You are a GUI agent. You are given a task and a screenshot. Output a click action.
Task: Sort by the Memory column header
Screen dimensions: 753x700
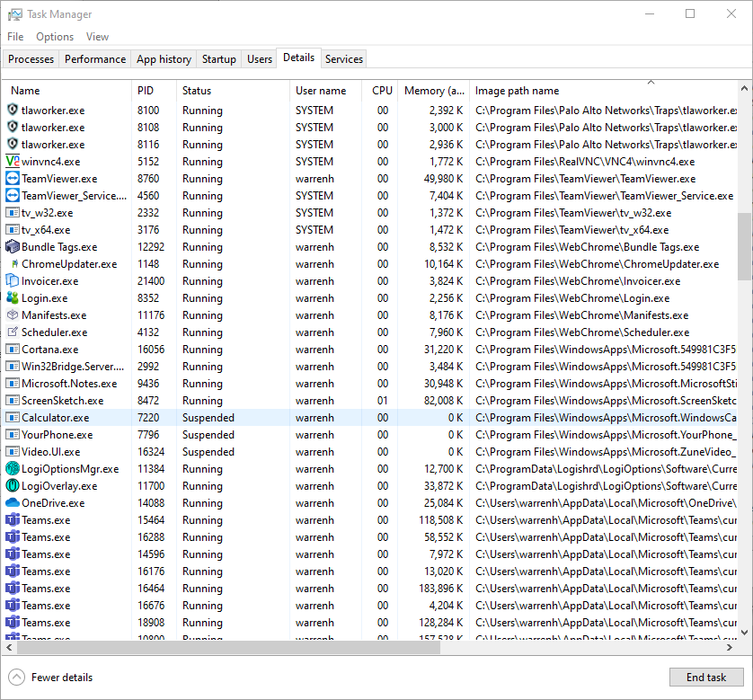tap(434, 90)
